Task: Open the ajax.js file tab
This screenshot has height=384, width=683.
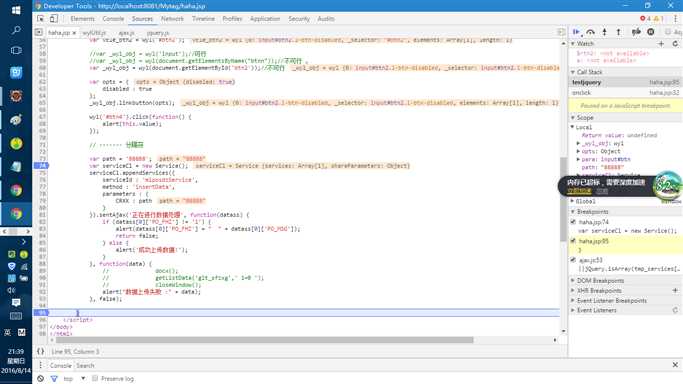Action: click(x=126, y=33)
